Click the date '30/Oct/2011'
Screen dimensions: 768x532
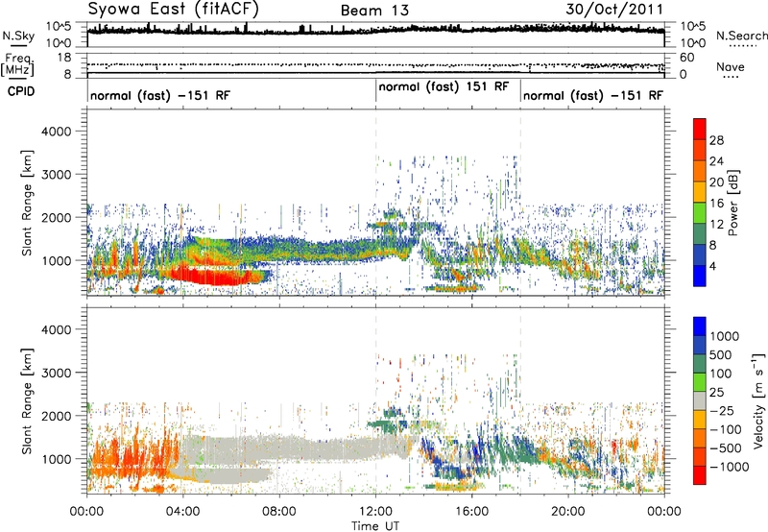pyautogui.click(x=614, y=10)
